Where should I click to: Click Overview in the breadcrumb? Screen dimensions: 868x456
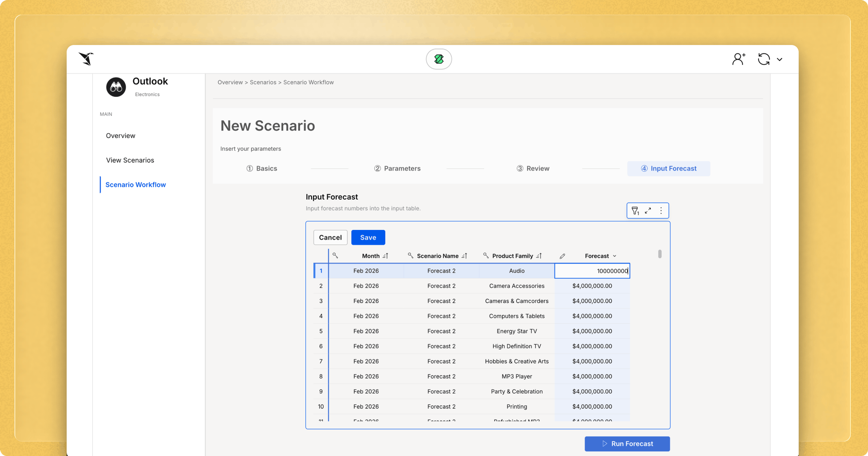[x=230, y=82]
